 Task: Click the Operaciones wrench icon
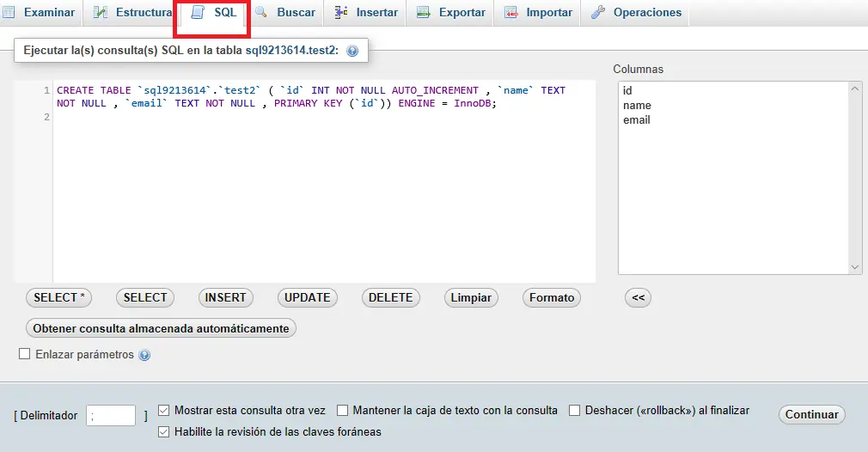click(598, 12)
